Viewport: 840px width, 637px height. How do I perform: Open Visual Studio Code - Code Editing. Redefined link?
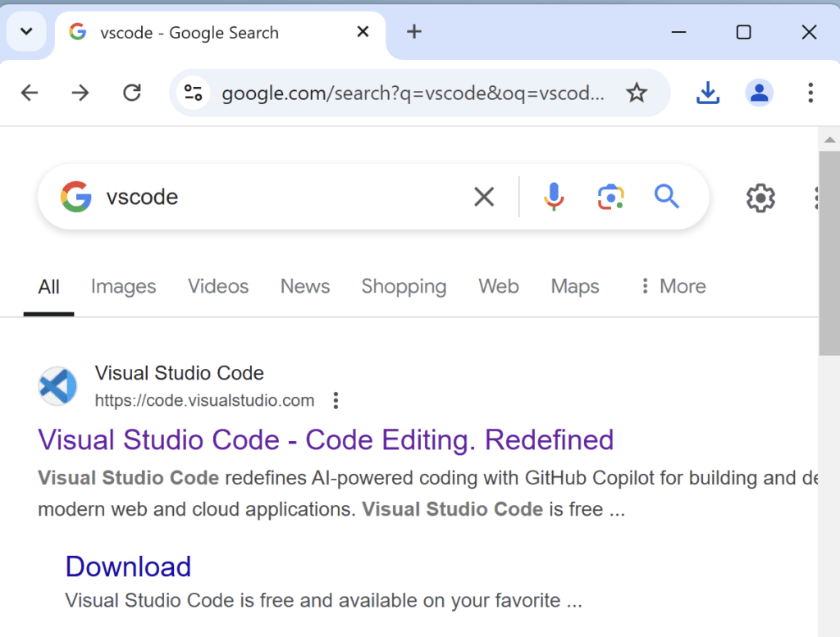pyautogui.click(x=326, y=440)
